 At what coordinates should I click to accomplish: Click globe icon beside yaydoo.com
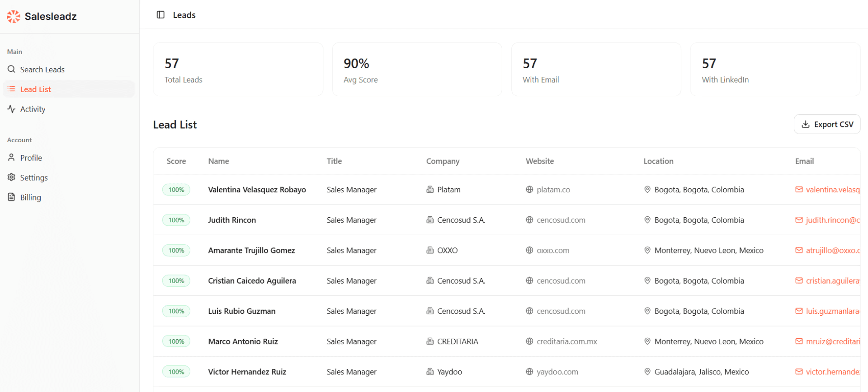pyautogui.click(x=529, y=372)
